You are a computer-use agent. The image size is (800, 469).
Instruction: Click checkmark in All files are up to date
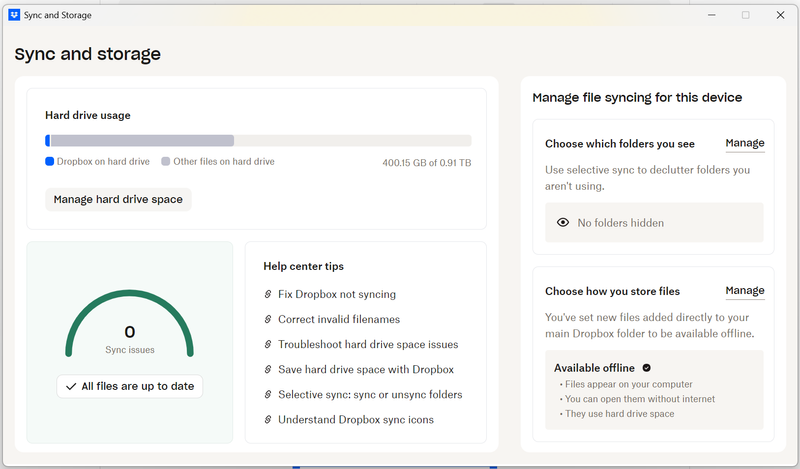pyautogui.click(x=70, y=386)
